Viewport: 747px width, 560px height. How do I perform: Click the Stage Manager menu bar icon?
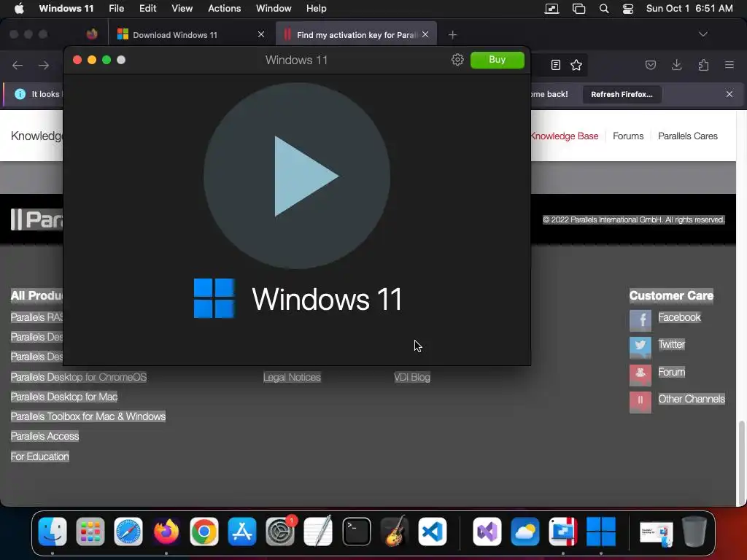tap(578, 9)
